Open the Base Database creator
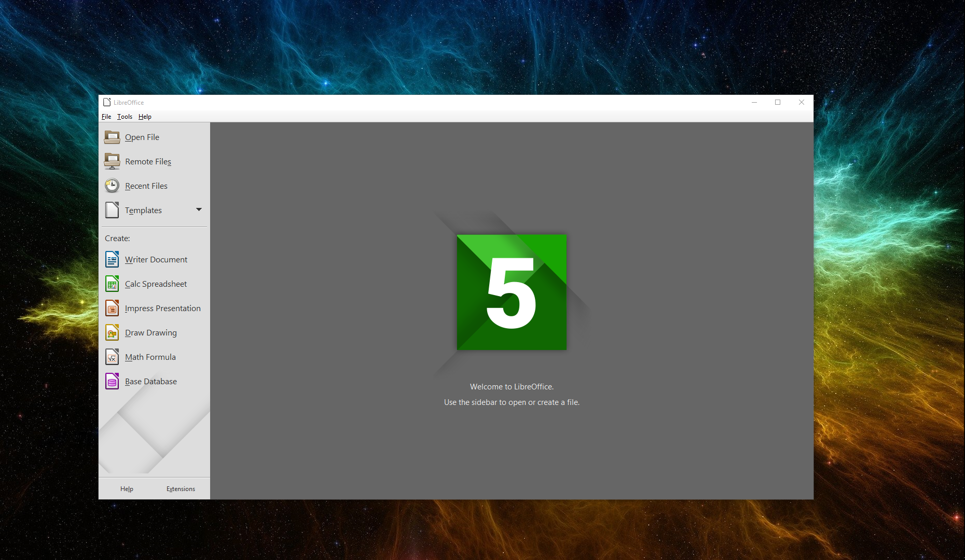Image resolution: width=965 pixels, height=560 pixels. (150, 381)
